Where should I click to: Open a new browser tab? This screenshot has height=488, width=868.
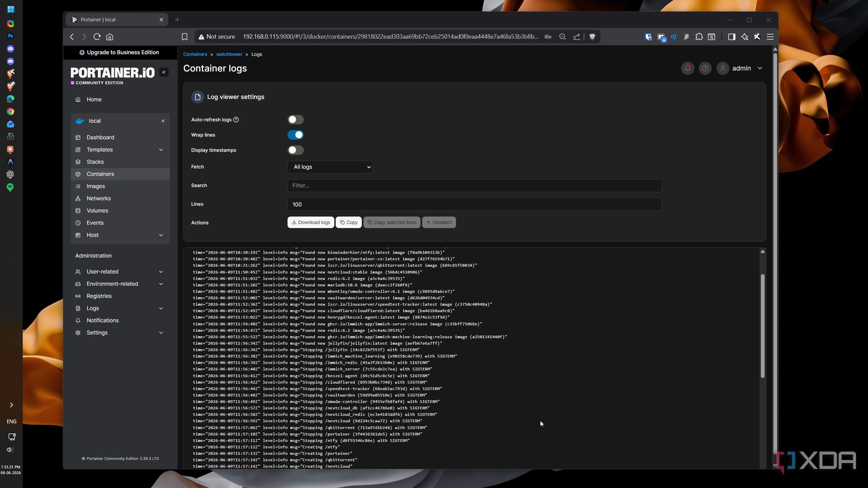pyautogui.click(x=177, y=20)
